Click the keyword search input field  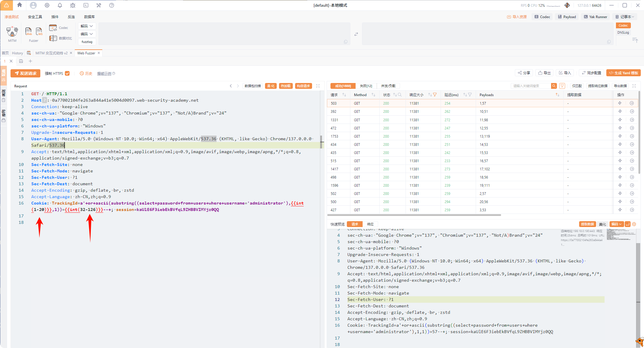tap(530, 86)
